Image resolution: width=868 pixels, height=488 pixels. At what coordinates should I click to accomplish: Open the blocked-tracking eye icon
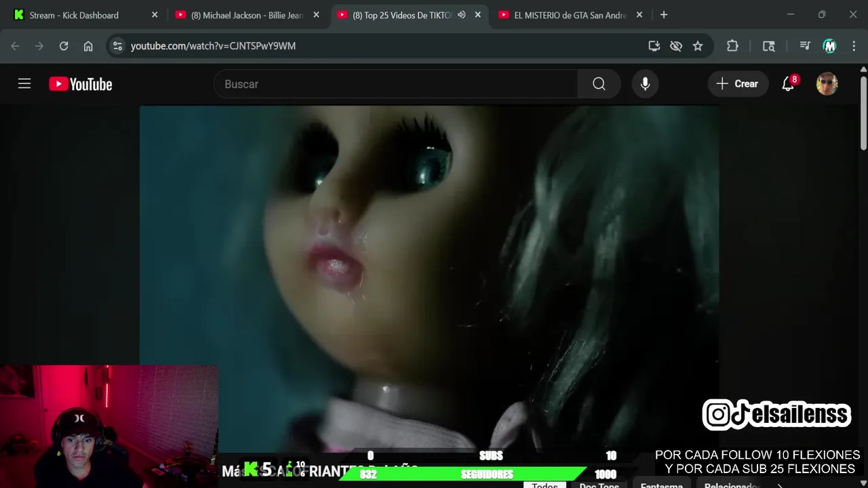point(676,46)
